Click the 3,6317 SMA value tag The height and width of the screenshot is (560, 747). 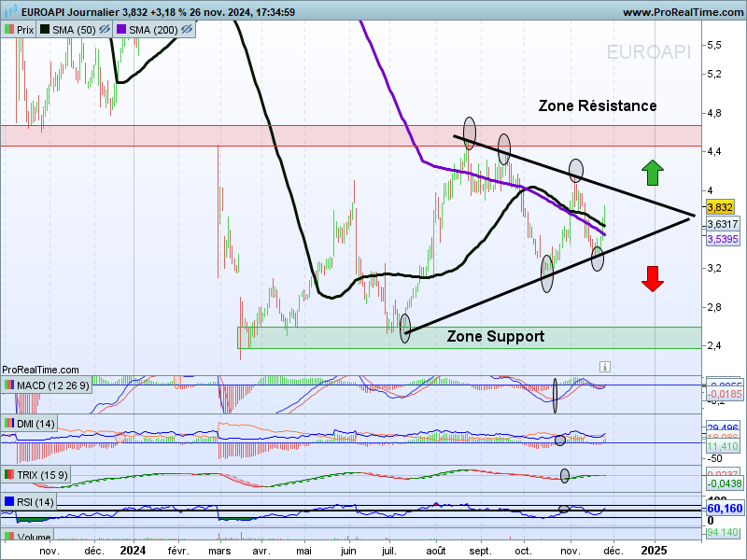[x=723, y=224]
